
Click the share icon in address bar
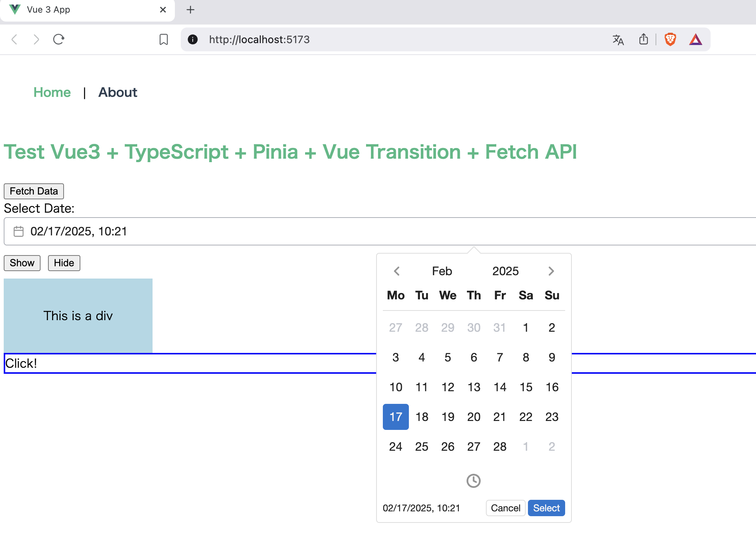point(643,39)
